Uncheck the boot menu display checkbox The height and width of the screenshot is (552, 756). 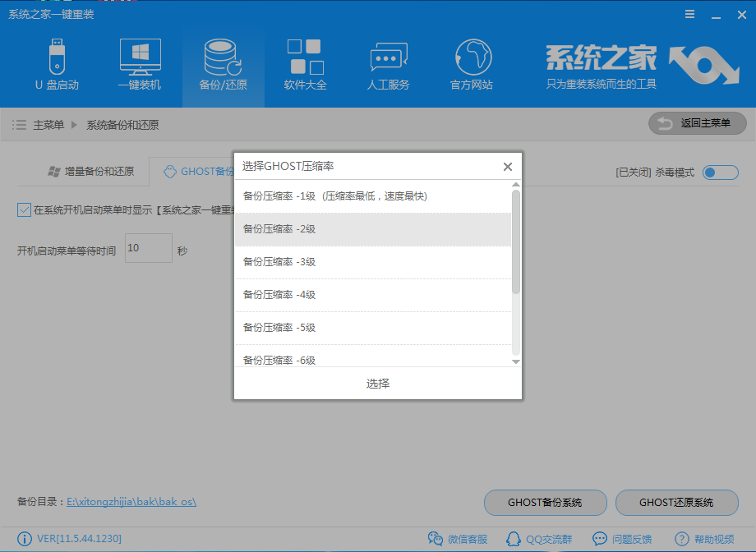tap(22, 211)
